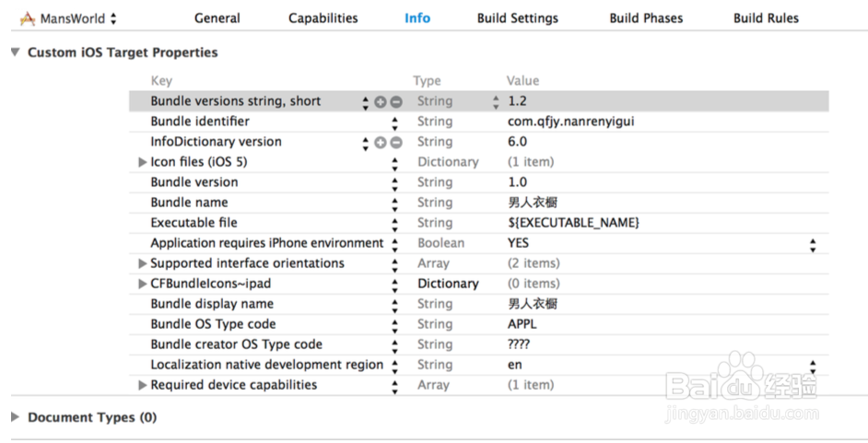Click the Bundle identifier value field
The width and height of the screenshot is (868, 443).
click(570, 122)
